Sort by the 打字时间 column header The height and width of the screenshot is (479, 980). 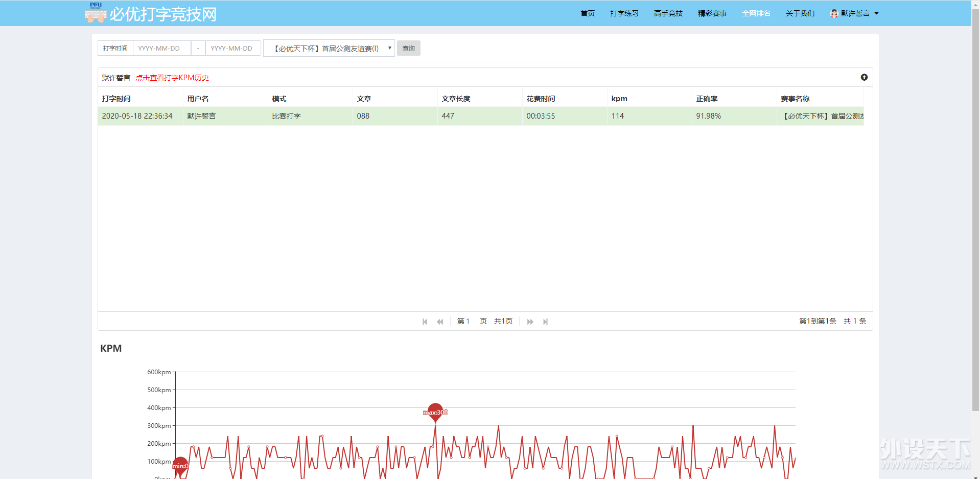pos(141,99)
